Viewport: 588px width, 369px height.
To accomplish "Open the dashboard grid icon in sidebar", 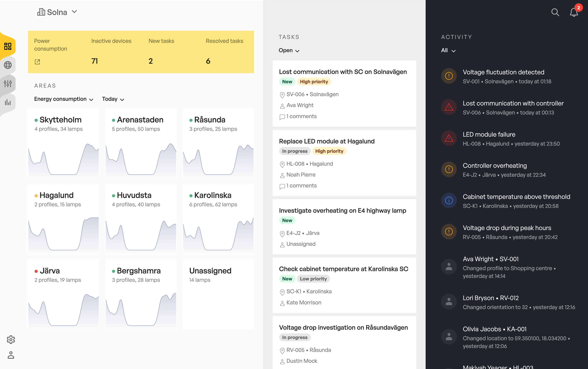I will click(x=8, y=46).
